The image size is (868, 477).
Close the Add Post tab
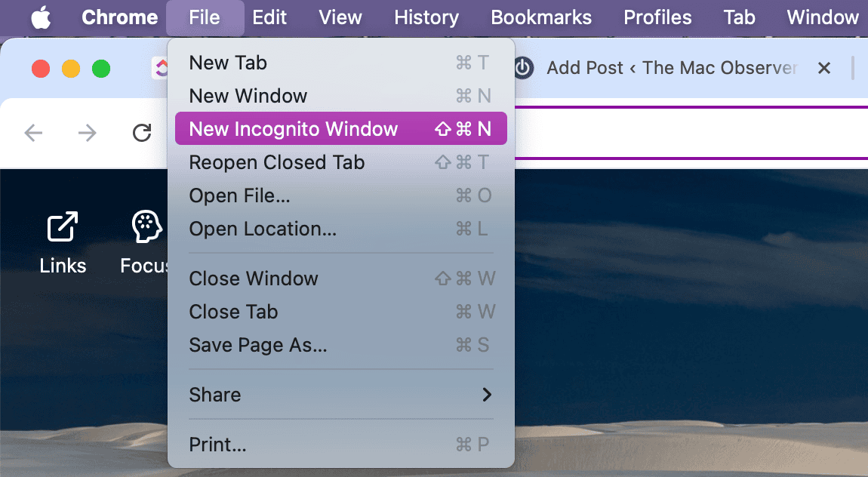pyautogui.click(x=824, y=68)
